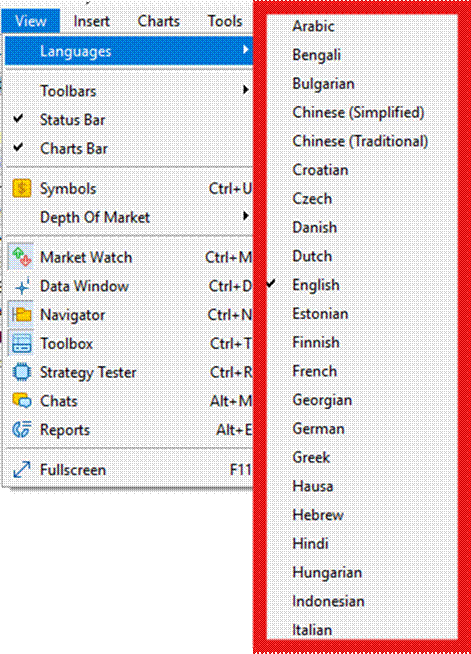Image resolution: width=471 pixels, height=654 pixels.
Task: Open the Insert menu
Action: click(x=91, y=21)
